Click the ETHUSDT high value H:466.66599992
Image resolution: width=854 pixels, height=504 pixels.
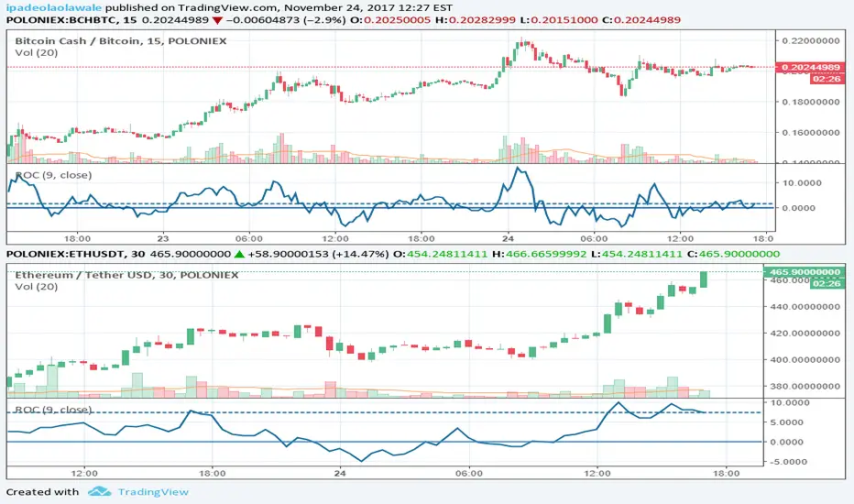click(540, 255)
